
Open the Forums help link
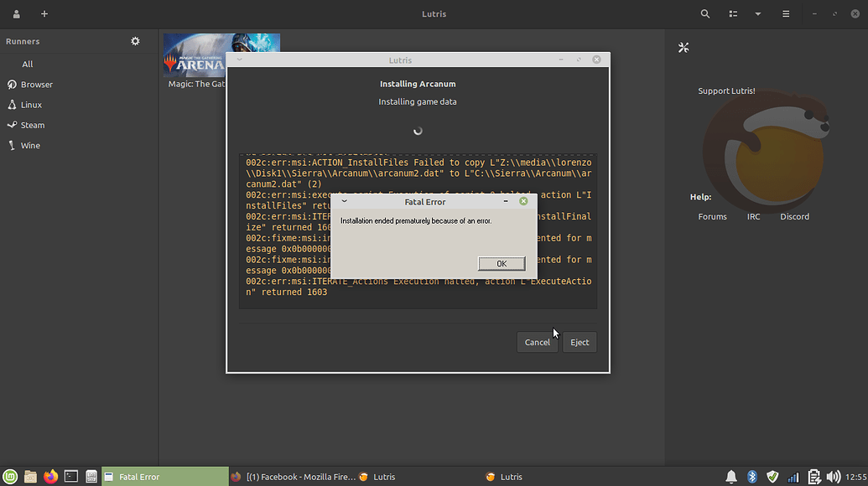click(713, 217)
